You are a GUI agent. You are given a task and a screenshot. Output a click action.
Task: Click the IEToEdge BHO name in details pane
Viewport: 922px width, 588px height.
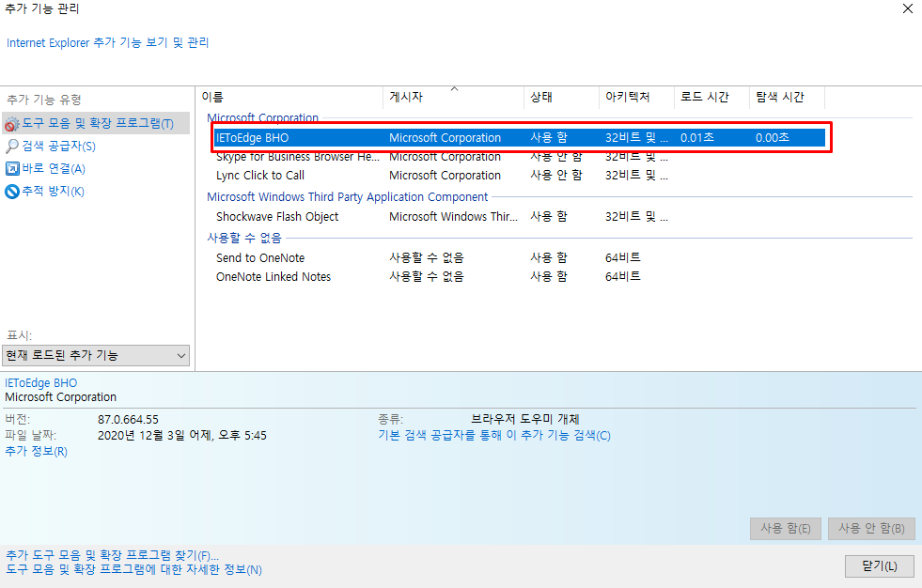40,383
